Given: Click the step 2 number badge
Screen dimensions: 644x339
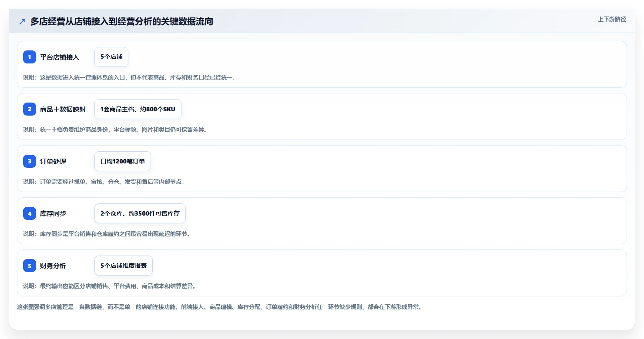Looking at the screenshot, I should pos(30,109).
